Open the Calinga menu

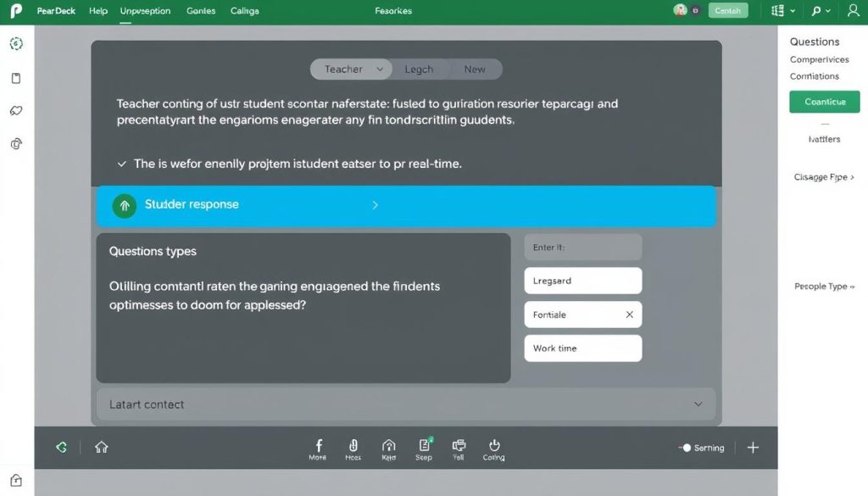pyautogui.click(x=244, y=10)
